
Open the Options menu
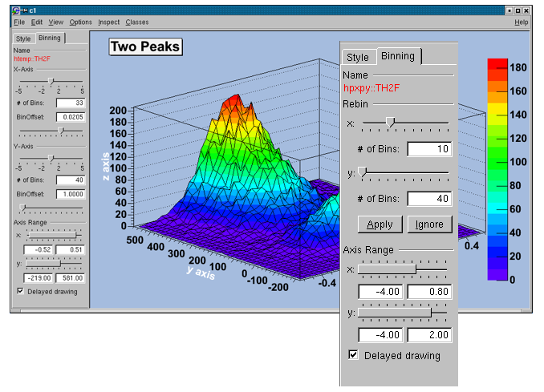point(80,22)
